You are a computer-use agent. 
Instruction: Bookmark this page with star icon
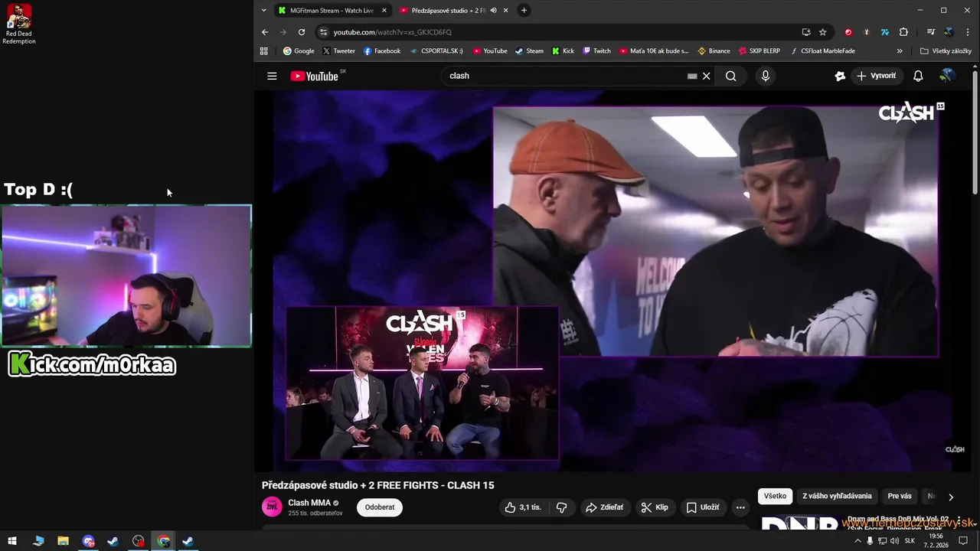click(x=823, y=32)
